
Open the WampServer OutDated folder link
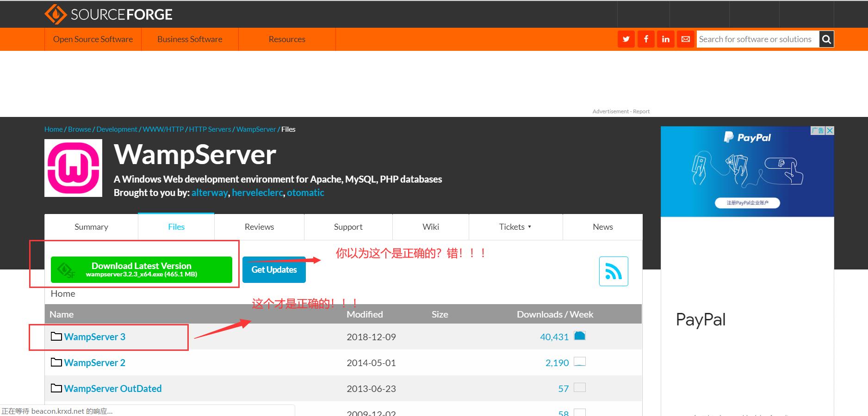(113, 389)
